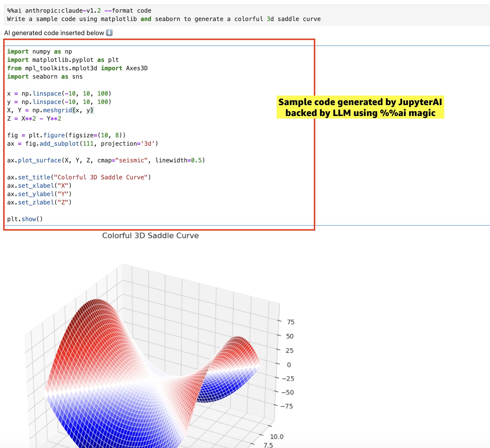Viewport: 490px width, 448px height.
Task: Click the 'x = np.linspace(-10, 10, 100)' line
Action: tap(59, 94)
